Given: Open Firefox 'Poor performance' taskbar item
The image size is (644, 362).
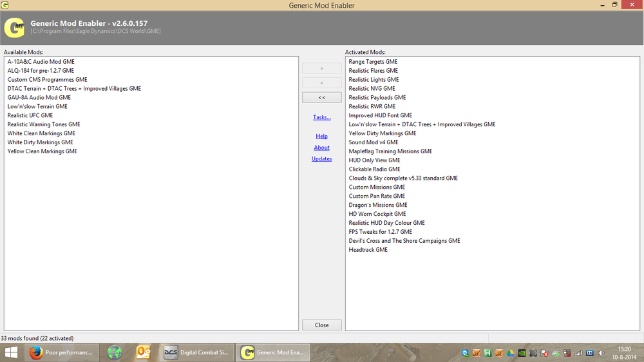Looking at the screenshot, I should point(62,352).
